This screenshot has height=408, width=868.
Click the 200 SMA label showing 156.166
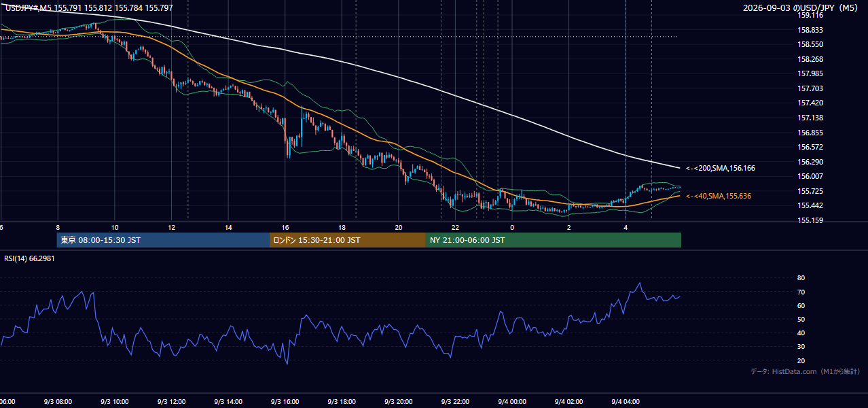pos(721,168)
